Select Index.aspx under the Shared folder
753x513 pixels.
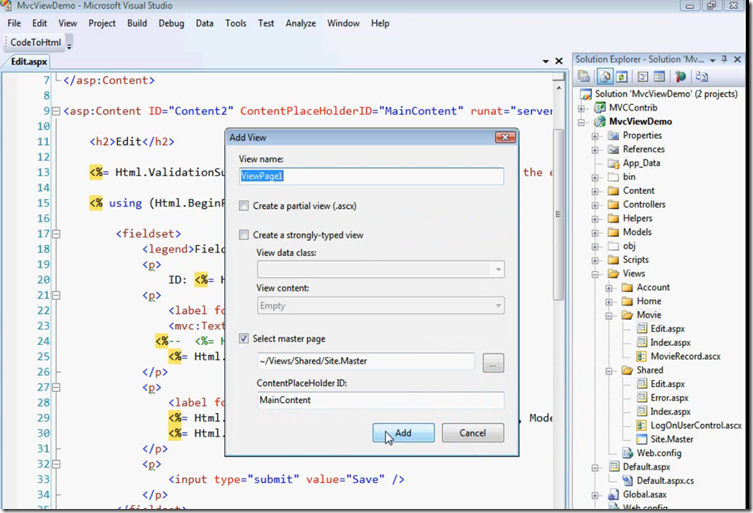click(x=670, y=412)
